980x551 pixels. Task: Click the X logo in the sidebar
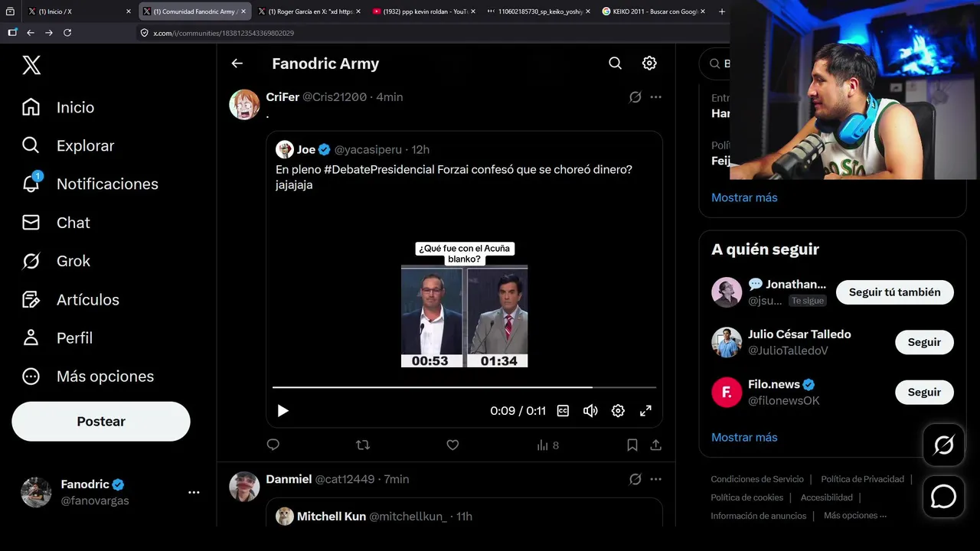point(31,65)
